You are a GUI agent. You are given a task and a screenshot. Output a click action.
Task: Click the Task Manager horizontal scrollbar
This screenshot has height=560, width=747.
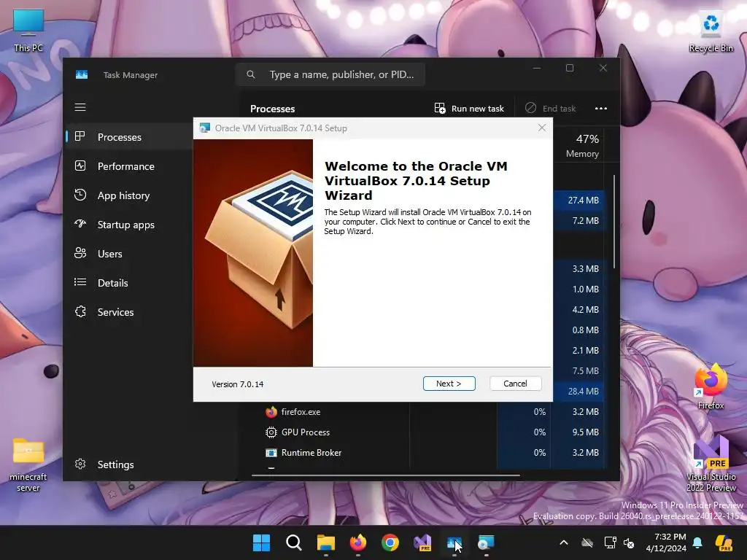[385, 475]
